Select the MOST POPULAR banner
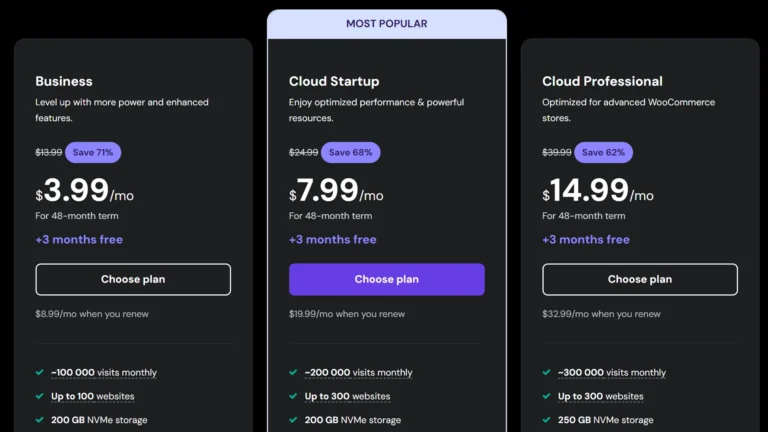This screenshot has height=432, width=768. point(387,24)
